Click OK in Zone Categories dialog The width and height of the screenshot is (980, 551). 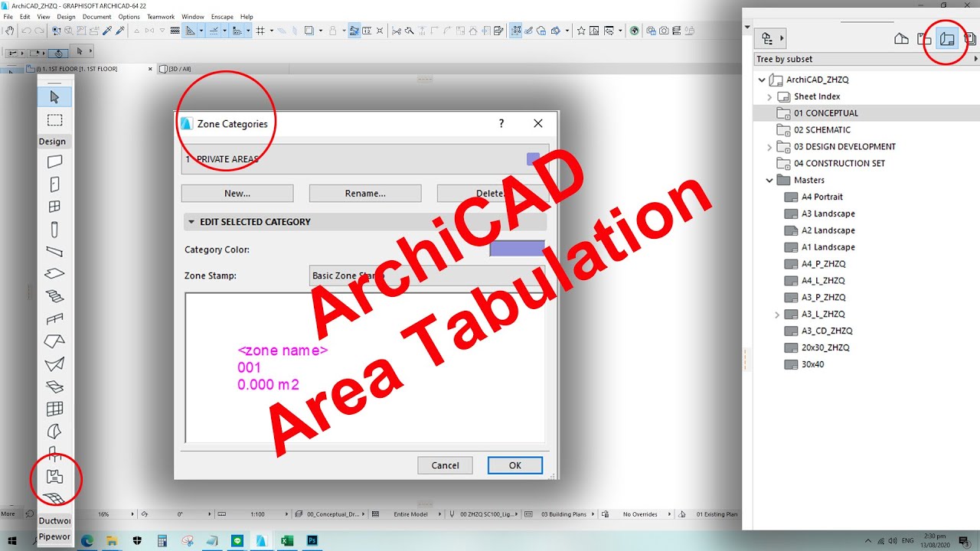click(515, 465)
